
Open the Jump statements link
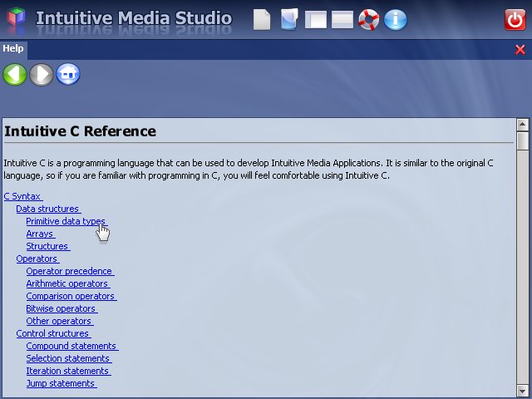[62, 383]
